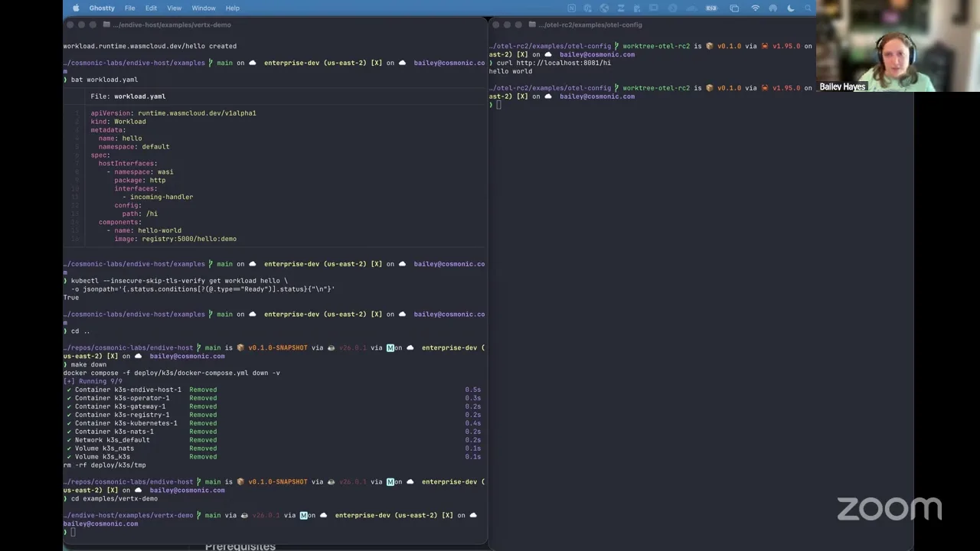980x551 pixels.
Task: Click the 'Container k3s-gateway-1' row
Action: 273,406
